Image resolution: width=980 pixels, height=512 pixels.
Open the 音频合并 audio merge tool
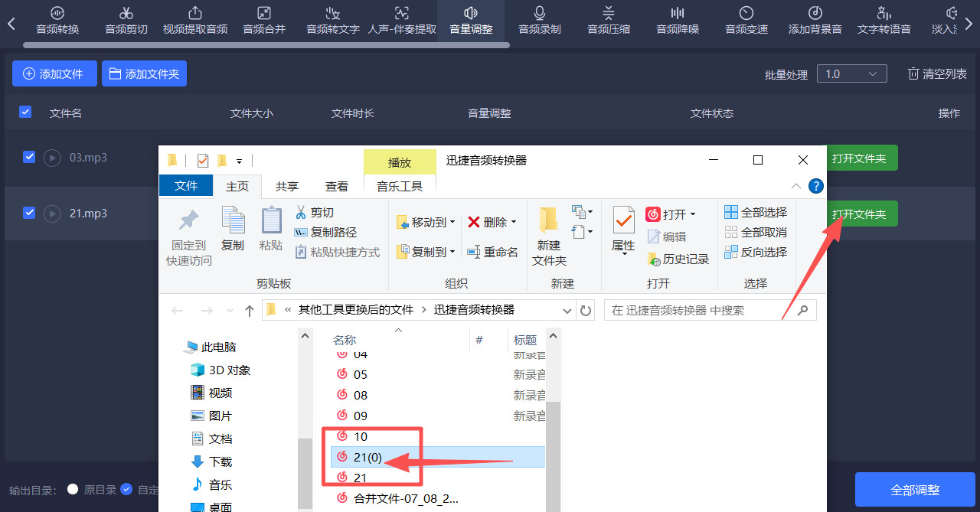click(264, 21)
